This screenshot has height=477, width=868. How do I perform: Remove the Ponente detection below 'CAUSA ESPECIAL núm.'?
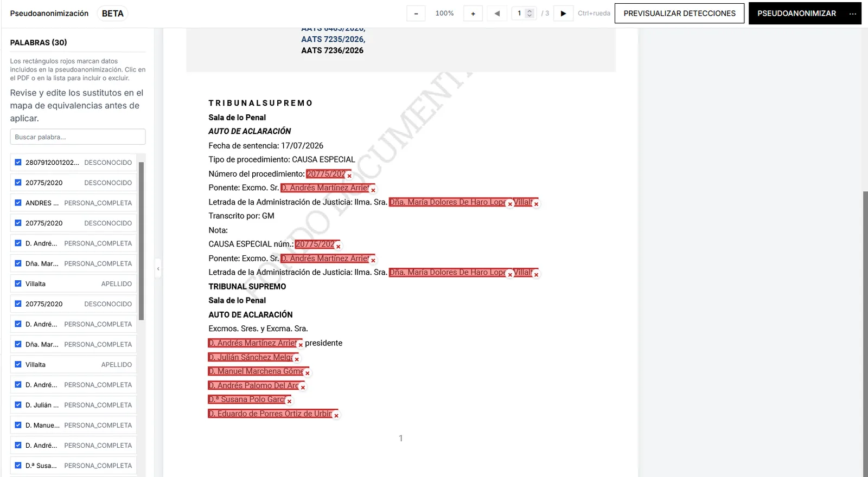373,261
